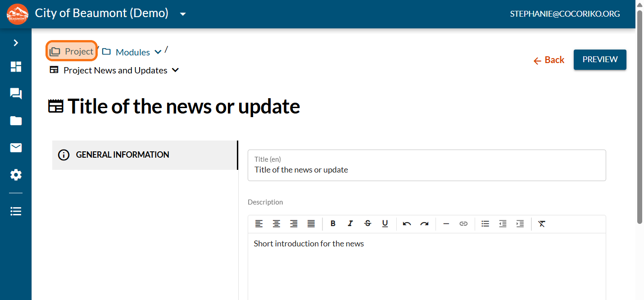Expand the Modules breadcrumb dropdown
644x300 pixels.
pos(158,52)
